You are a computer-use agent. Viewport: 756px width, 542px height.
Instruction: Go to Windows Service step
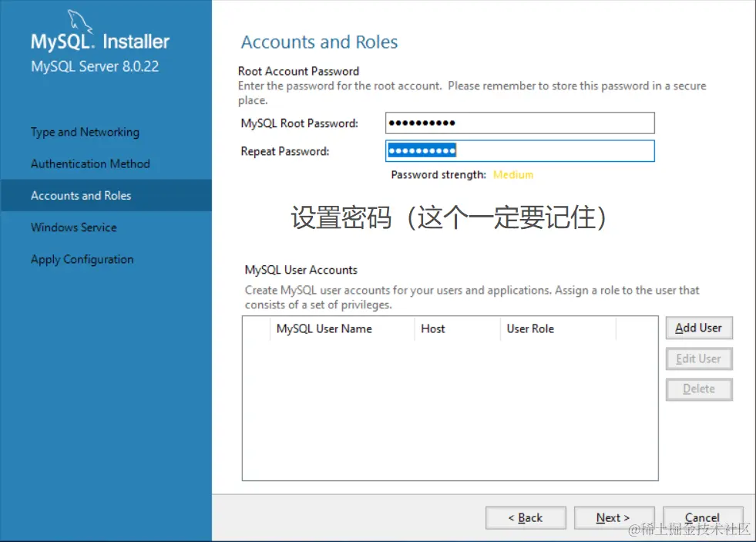point(74,227)
